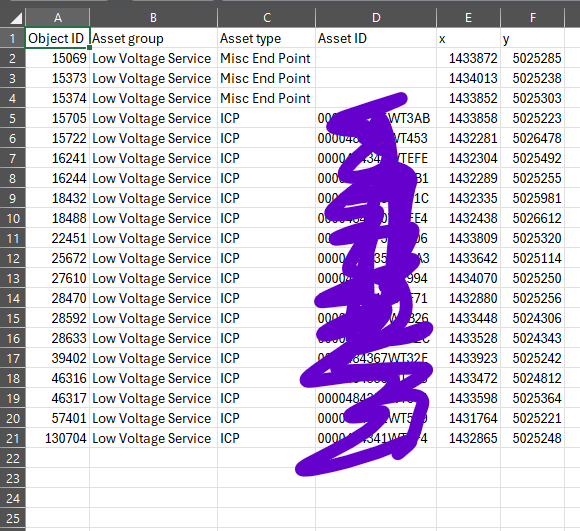The image size is (580, 531).
Task: Select x value 1433528
Action: [468, 338]
